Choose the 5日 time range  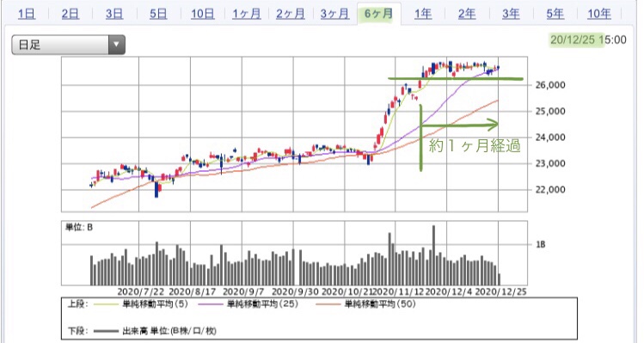(158, 14)
